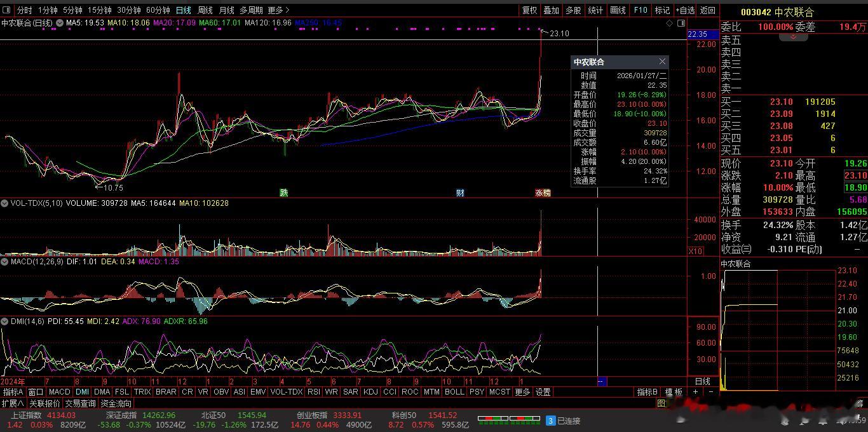Close the 中农联合 data info popup

pyautogui.click(x=662, y=62)
